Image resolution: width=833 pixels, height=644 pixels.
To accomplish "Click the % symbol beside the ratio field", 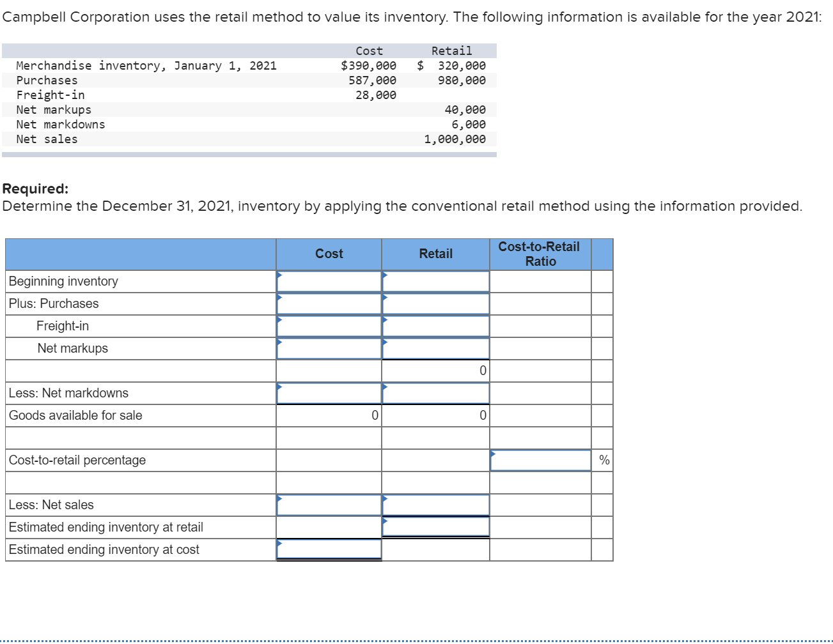I will [604, 460].
